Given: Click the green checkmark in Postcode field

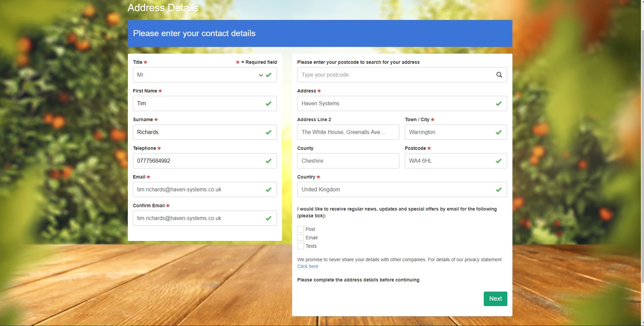Looking at the screenshot, I should click(499, 161).
